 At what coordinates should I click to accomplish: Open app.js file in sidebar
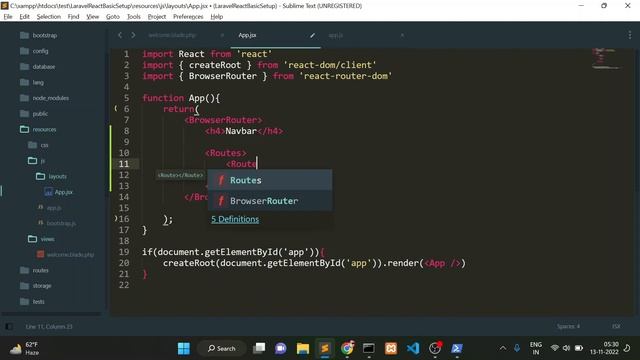(50, 208)
